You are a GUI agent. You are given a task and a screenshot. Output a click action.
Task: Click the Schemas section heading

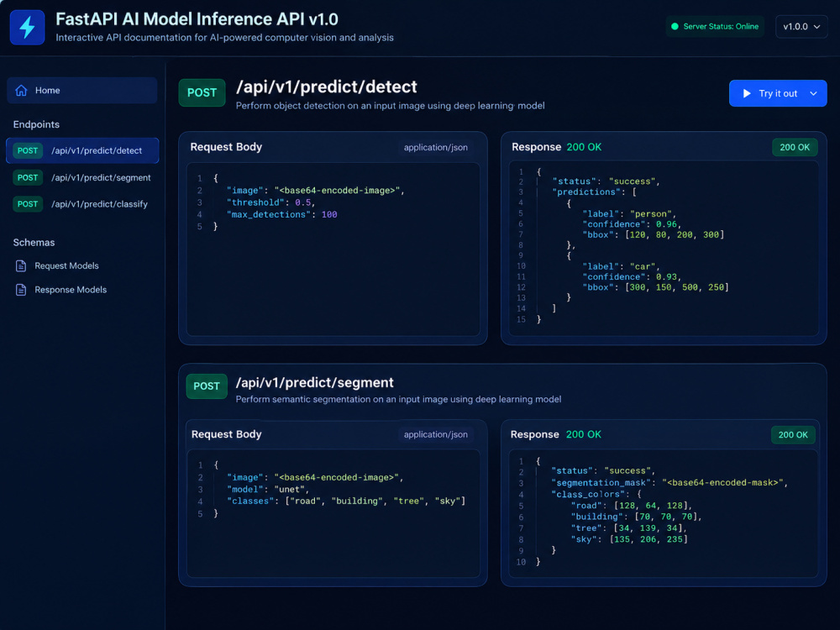click(34, 243)
